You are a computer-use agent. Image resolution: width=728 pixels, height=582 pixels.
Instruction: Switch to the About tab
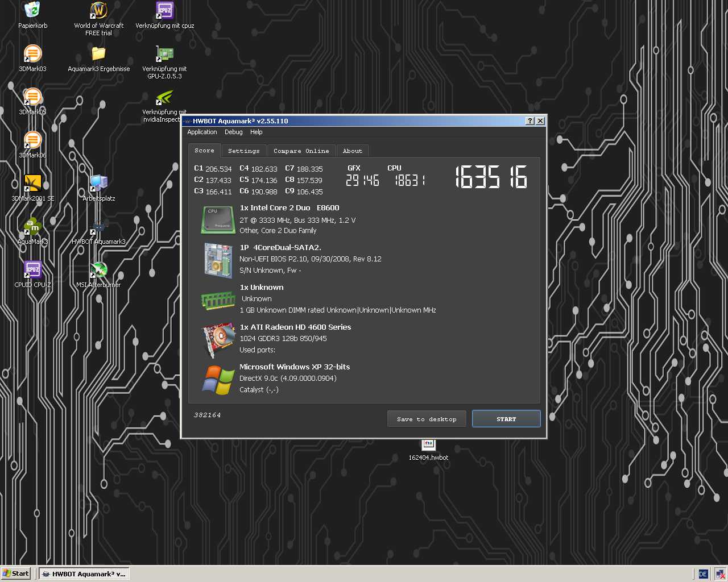[x=353, y=151]
